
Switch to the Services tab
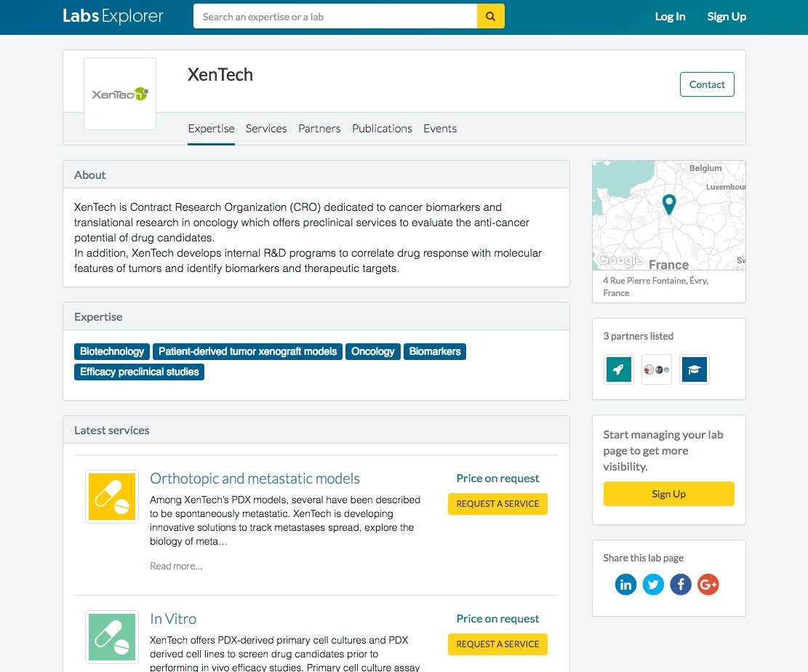click(x=266, y=128)
